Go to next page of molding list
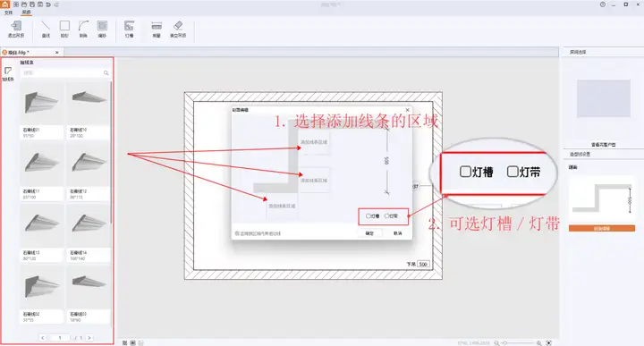644x346 pixels. tap(89, 338)
